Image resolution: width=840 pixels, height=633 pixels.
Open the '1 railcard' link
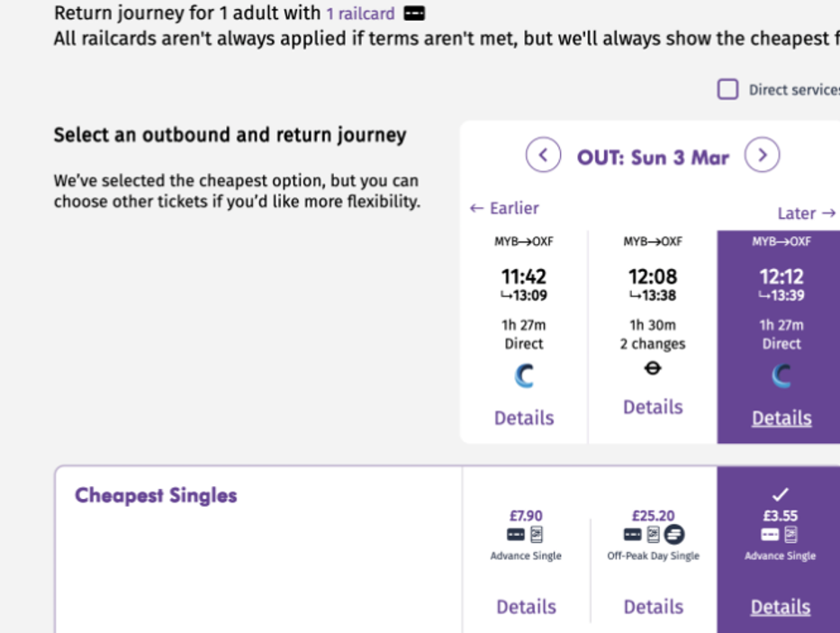click(360, 14)
